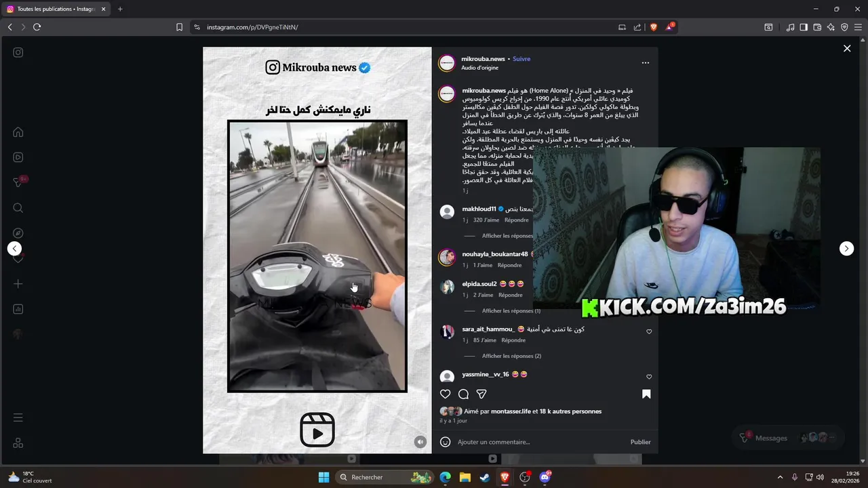The image size is (868, 488).
Task: Open the Messages floating panel
Action: pyautogui.click(x=789, y=438)
